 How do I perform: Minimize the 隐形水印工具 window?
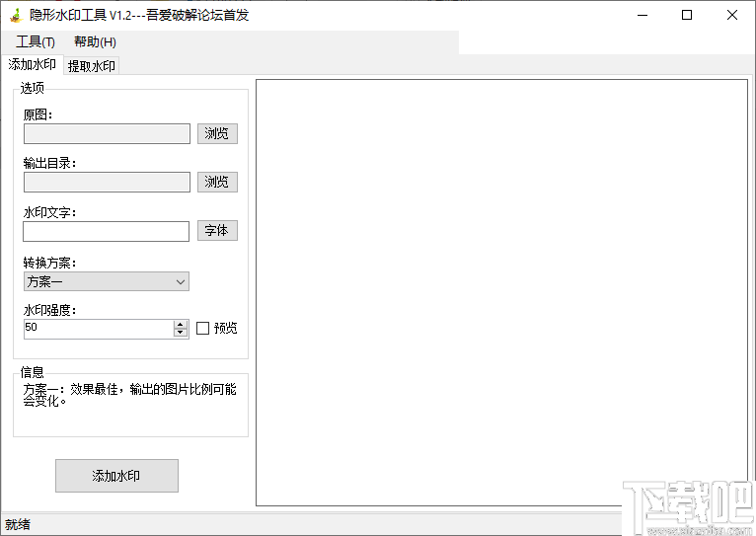pyautogui.click(x=643, y=15)
